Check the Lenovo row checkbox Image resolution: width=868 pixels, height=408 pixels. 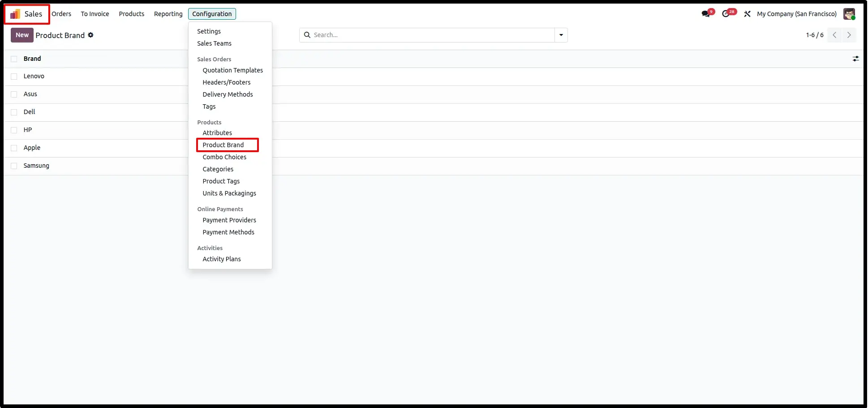[x=14, y=76]
